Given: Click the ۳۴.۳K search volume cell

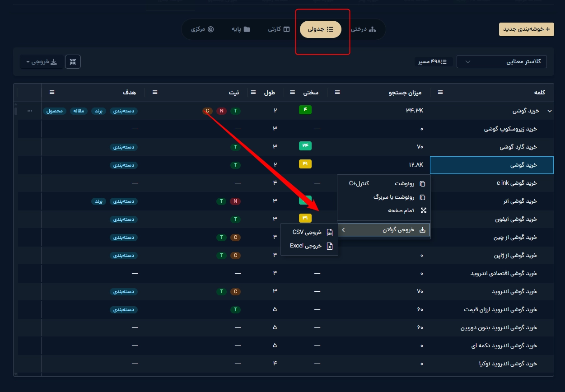Looking at the screenshot, I should pos(378,111).
